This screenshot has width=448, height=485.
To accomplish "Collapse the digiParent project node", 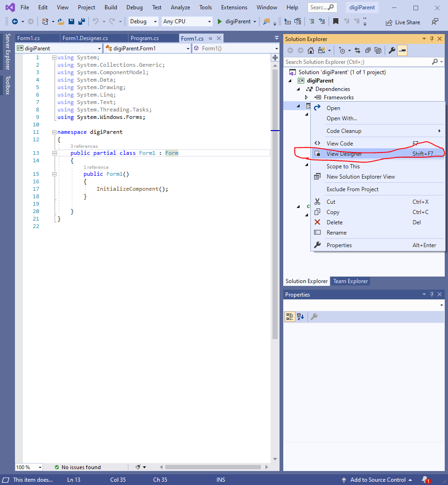I will (290, 80).
